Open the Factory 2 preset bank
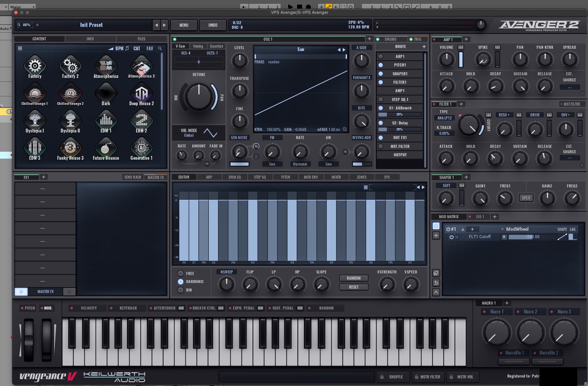 click(x=70, y=66)
